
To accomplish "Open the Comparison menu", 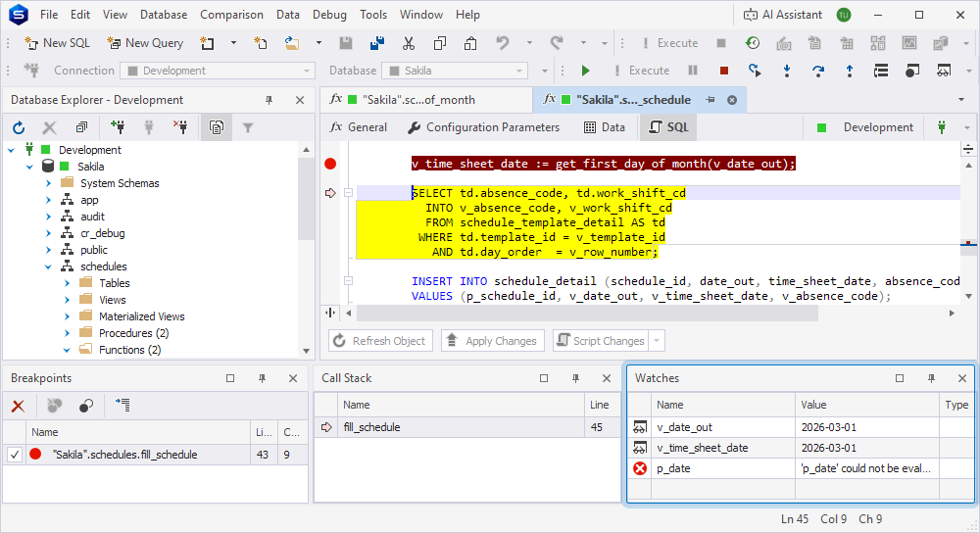I will 231,15.
